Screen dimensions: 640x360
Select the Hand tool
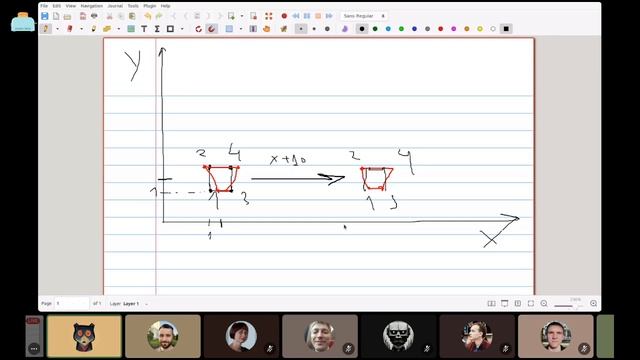(267, 29)
